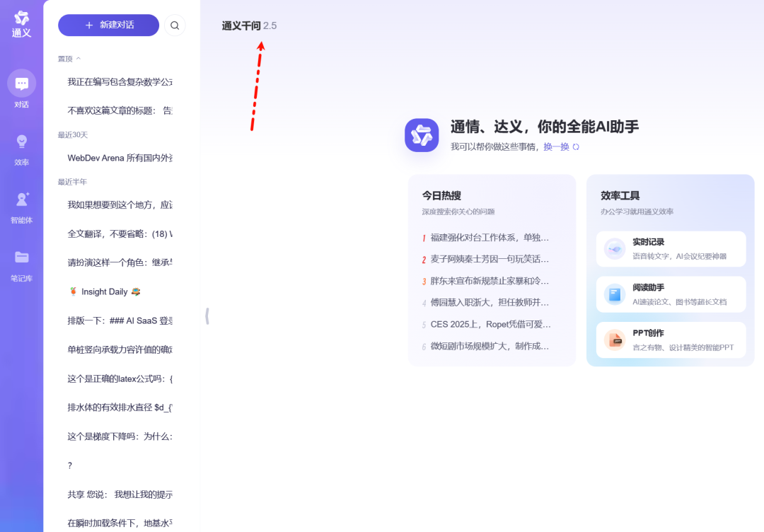Open the 智能体 agents section
Image resolution: width=764 pixels, height=532 pixels.
[21, 199]
